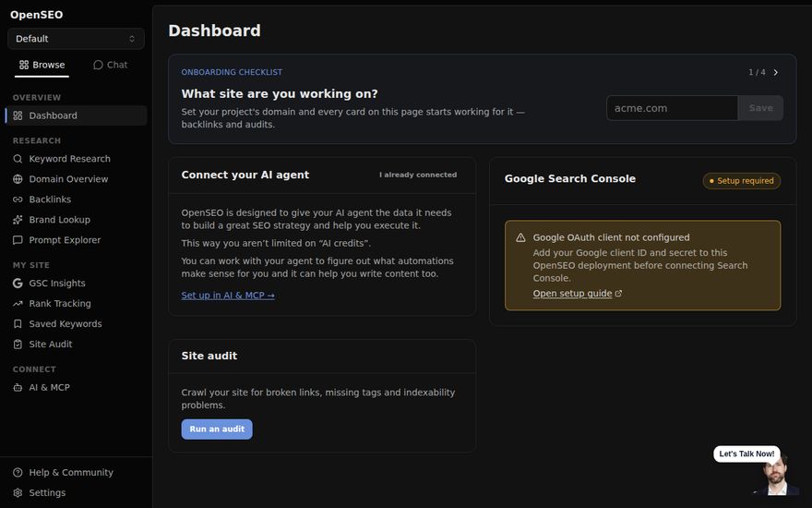The height and width of the screenshot is (508, 812).
Task: Open Settings in sidebar footer
Action: [x=76, y=492]
